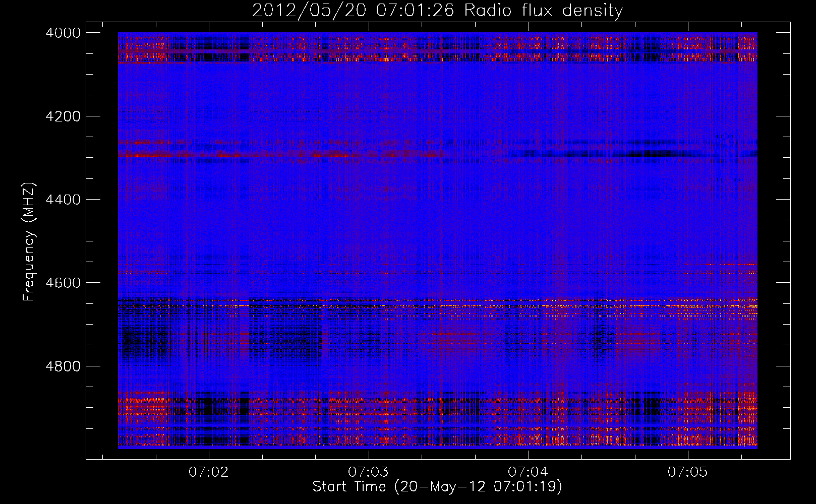The image size is (816, 504).
Task: Click the "Start Time (20-May-12 07:01:19)" label
Action: (x=437, y=486)
